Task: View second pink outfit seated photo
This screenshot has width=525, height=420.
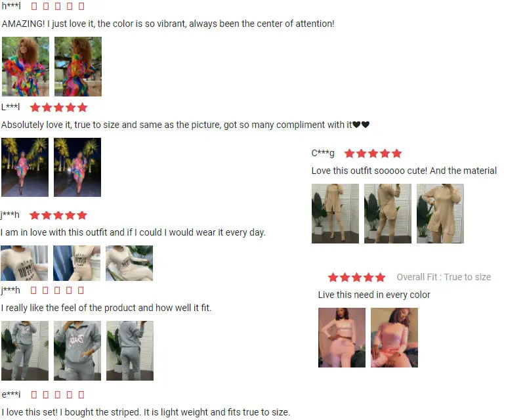Action: click(x=394, y=337)
